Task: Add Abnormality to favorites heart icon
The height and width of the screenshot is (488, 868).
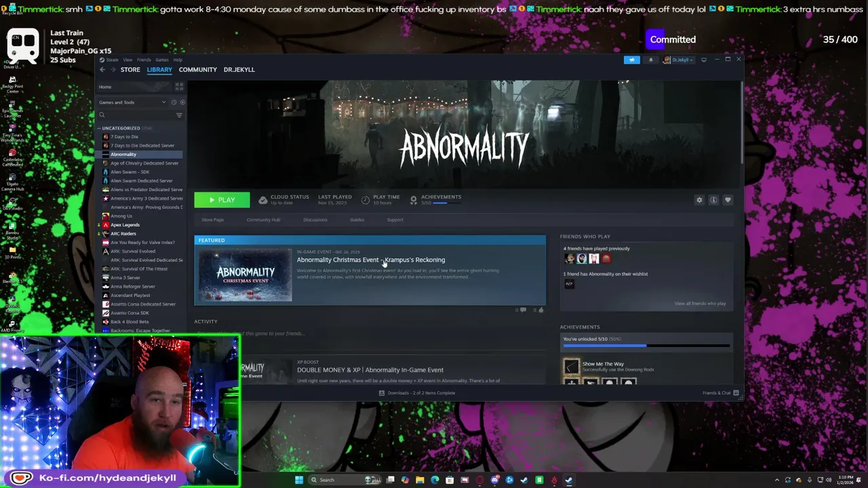Action: click(x=728, y=200)
